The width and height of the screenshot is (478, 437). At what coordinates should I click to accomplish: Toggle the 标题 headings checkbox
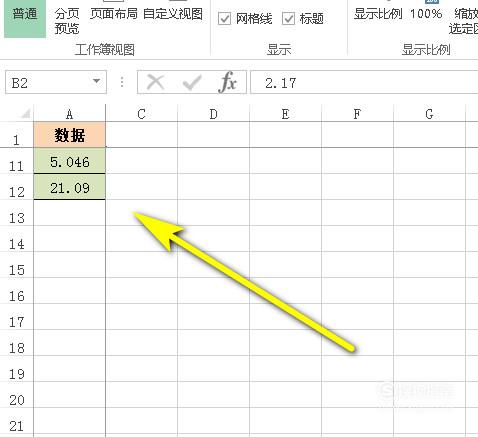click(x=288, y=19)
